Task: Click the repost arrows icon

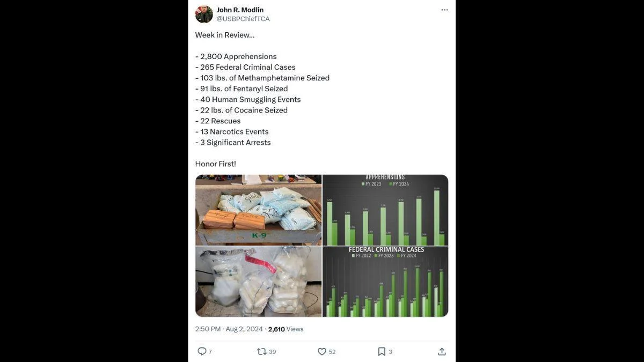Action: [x=262, y=351]
